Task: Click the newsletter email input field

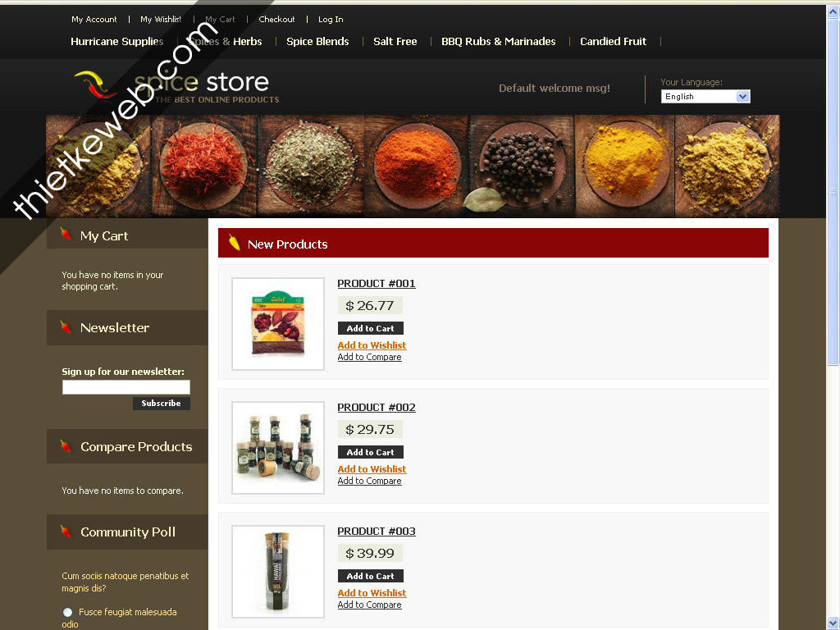Action: click(x=126, y=387)
